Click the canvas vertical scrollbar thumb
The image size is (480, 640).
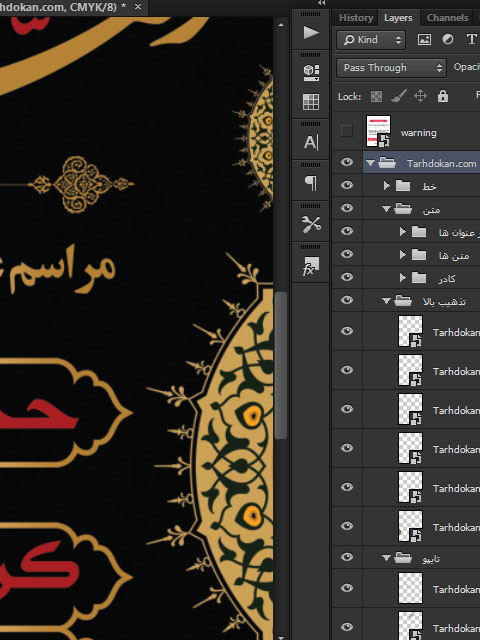tap(280, 365)
